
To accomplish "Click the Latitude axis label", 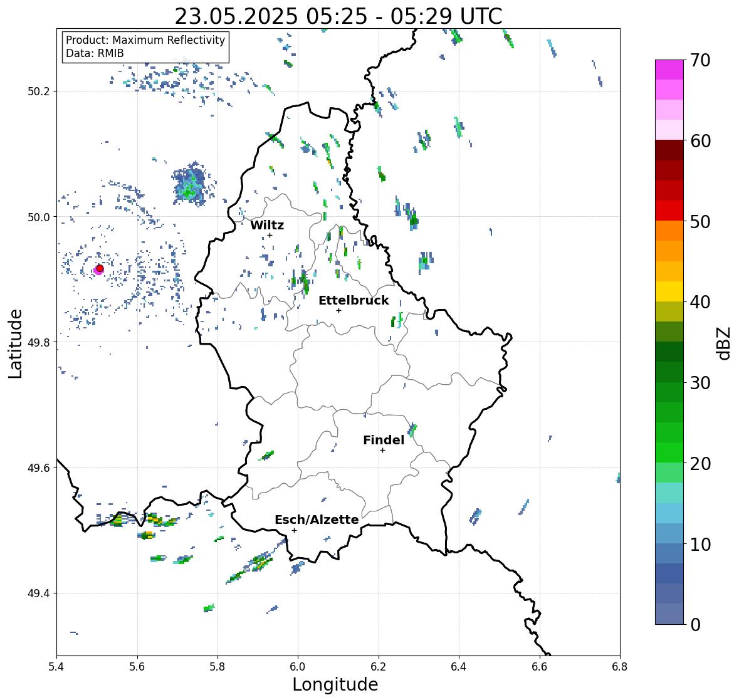I will click(15, 343).
